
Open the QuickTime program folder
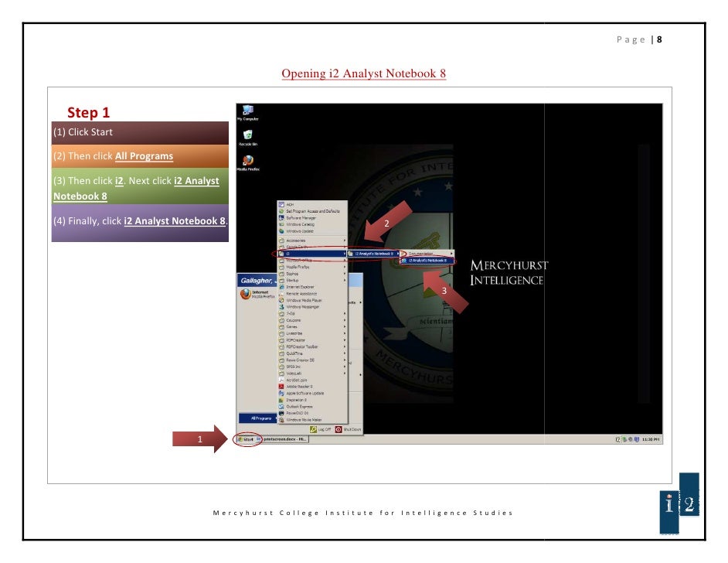312,353
